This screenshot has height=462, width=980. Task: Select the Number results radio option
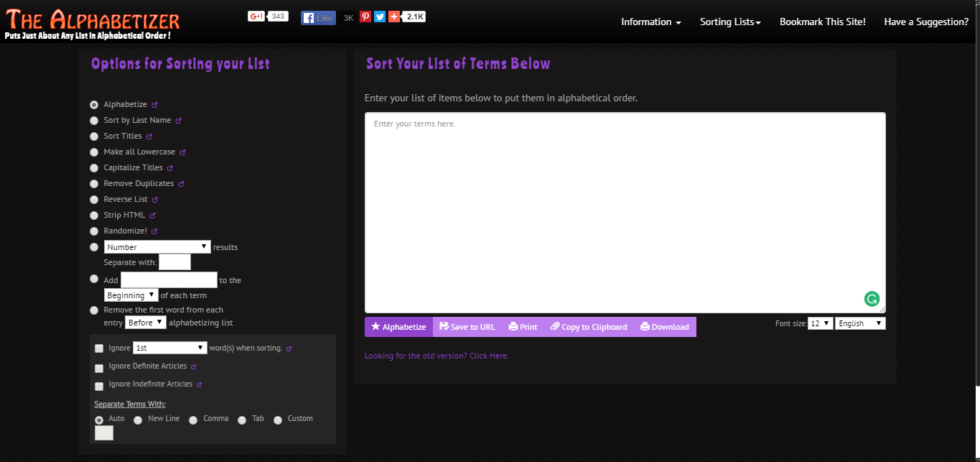click(x=94, y=247)
